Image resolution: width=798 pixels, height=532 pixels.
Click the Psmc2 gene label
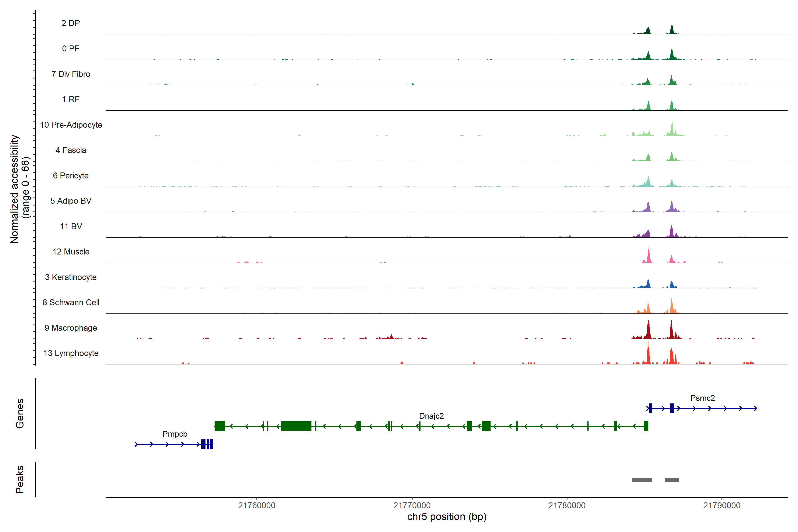click(702, 398)
